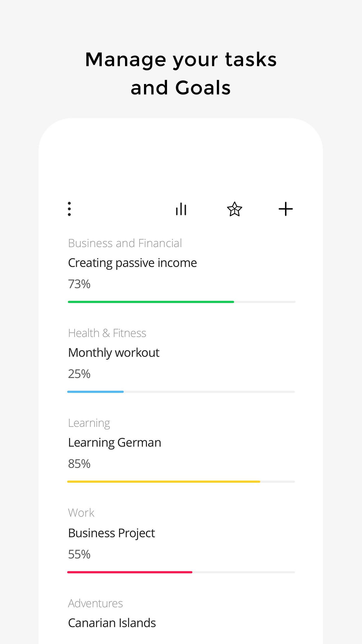Open the Business Project goal
The height and width of the screenshot is (644, 362).
[111, 533]
